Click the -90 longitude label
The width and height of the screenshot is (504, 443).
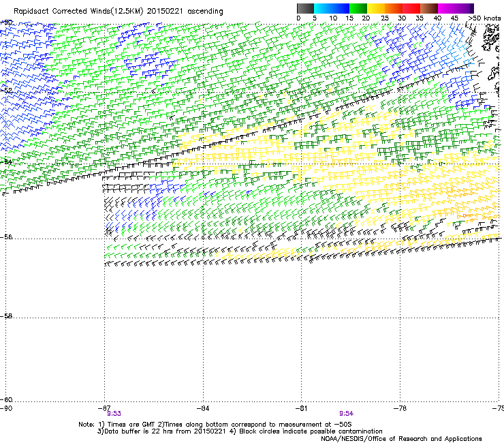click(x=6, y=408)
